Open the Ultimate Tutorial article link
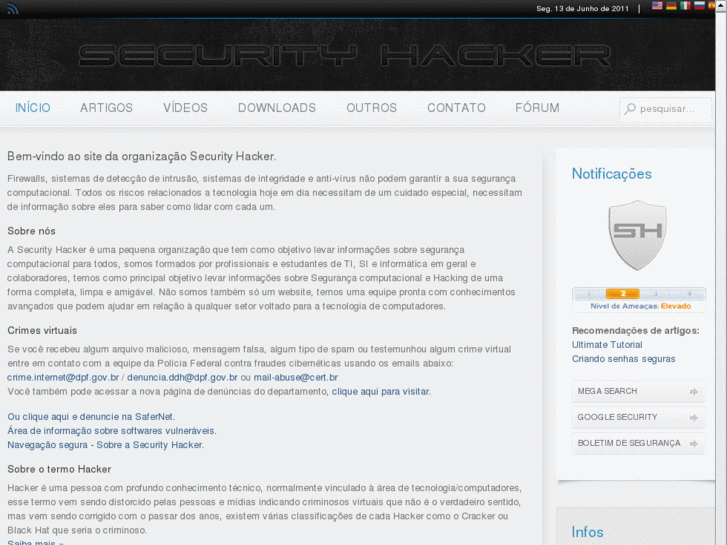The width and height of the screenshot is (727, 545). (607, 345)
